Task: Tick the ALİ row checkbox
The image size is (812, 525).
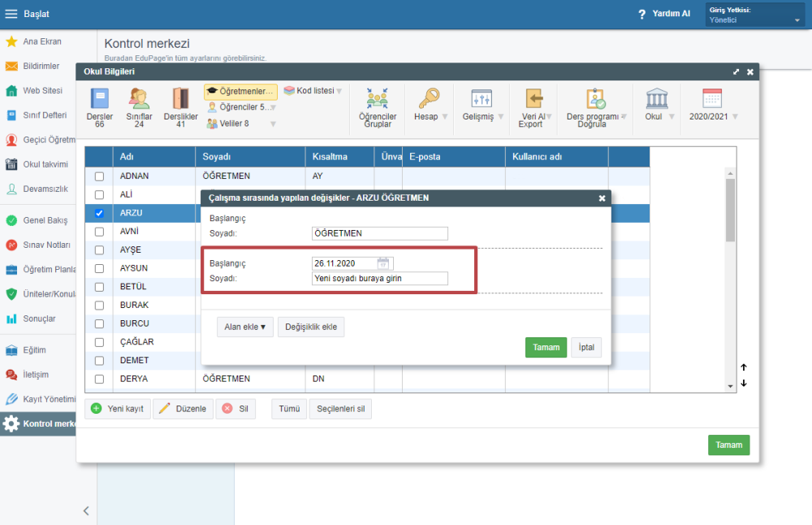Action: pos(99,195)
